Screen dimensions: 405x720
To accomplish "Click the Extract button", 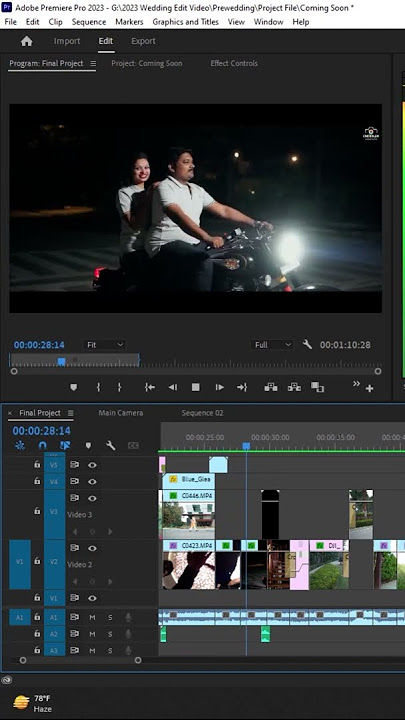I will 294,387.
